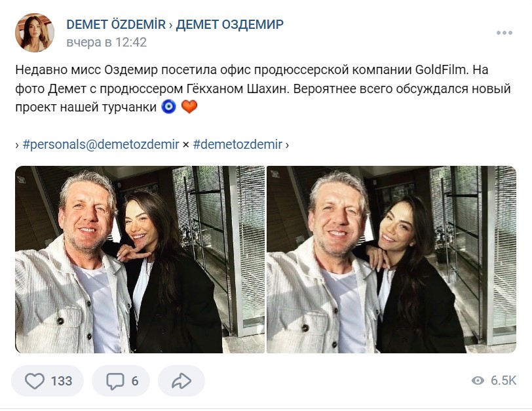Click the 6.5K view count text
The height and width of the screenshot is (411, 532).
[503, 381]
